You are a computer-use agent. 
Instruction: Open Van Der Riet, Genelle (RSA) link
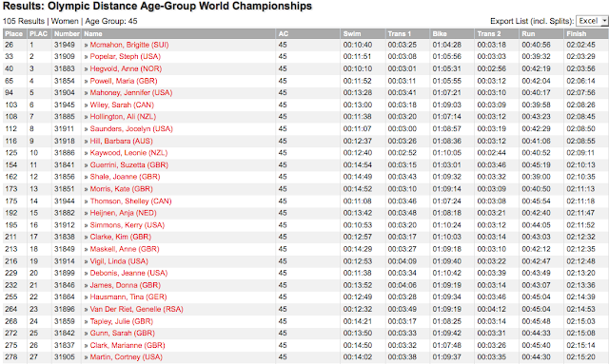(x=136, y=309)
